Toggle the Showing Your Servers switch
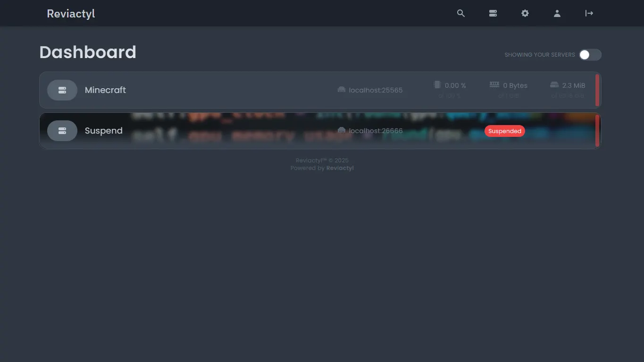The height and width of the screenshot is (362, 644). click(x=589, y=55)
